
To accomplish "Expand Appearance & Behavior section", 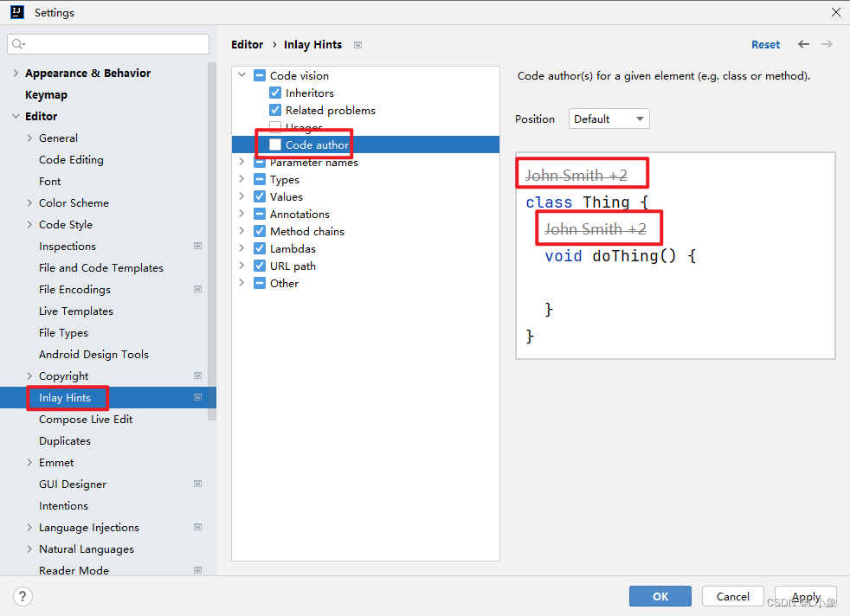I will (16, 74).
